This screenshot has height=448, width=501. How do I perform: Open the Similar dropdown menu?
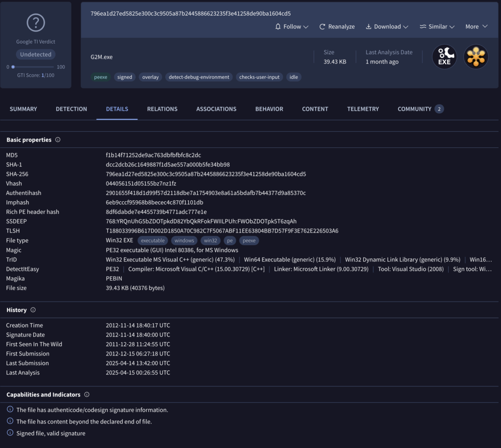pos(437,26)
